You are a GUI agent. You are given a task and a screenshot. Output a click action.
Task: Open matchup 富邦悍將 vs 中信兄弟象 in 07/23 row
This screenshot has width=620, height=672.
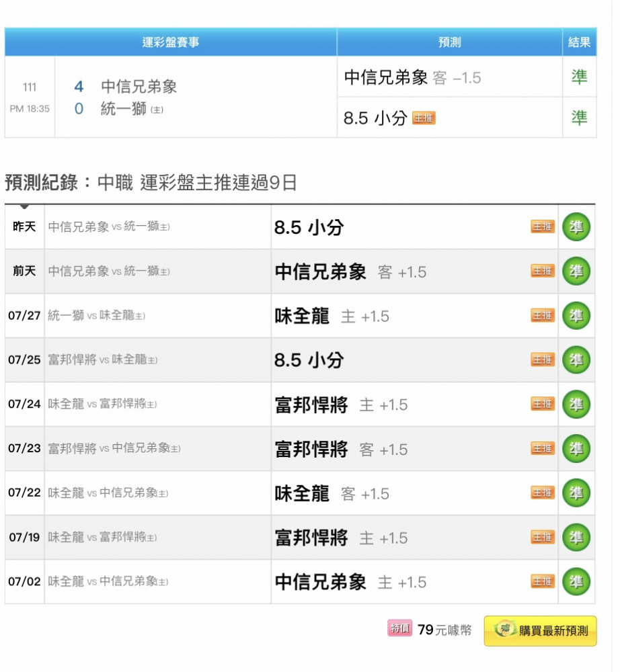point(114,448)
